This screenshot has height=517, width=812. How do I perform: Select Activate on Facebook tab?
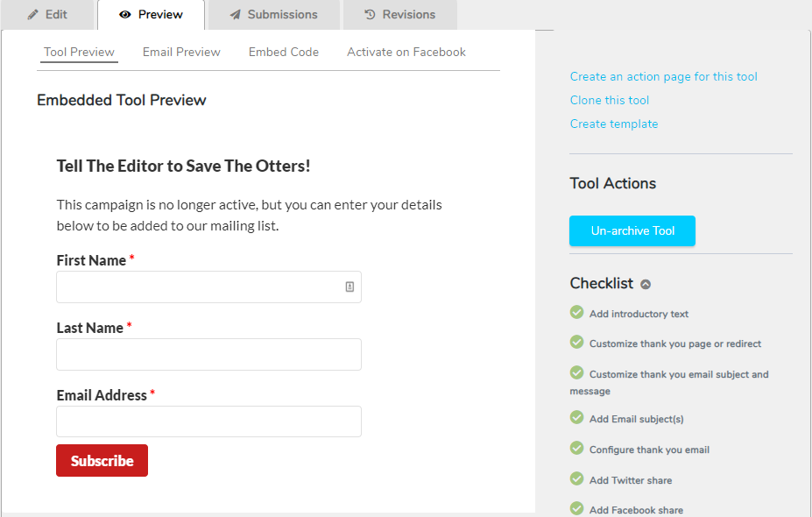[x=406, y=52]
